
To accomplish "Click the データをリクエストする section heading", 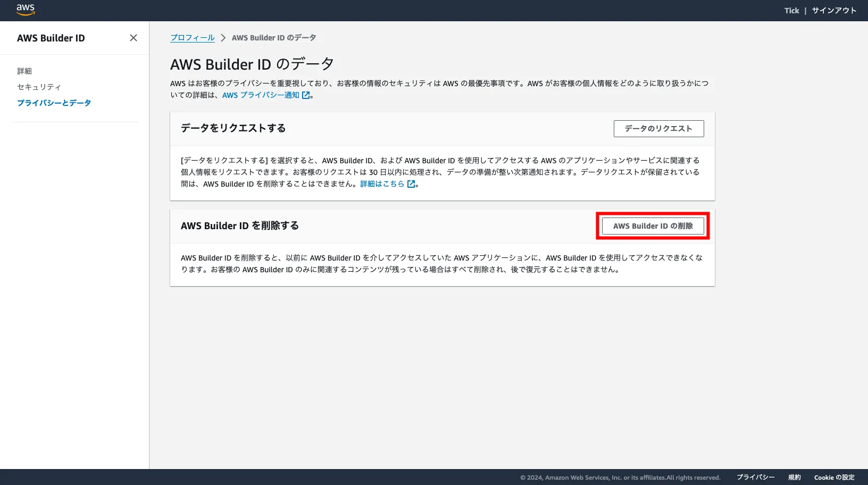I will (x=233, y=128).
